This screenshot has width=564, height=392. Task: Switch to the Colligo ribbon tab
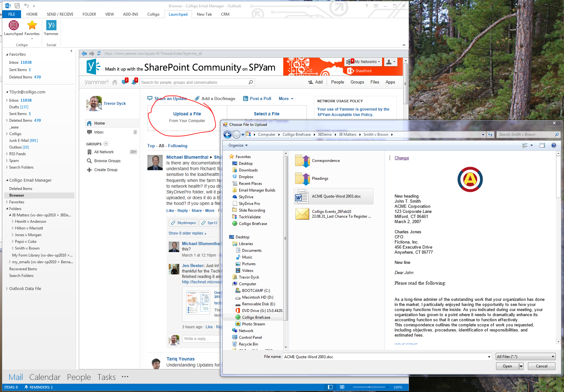[x=153, y=14]
